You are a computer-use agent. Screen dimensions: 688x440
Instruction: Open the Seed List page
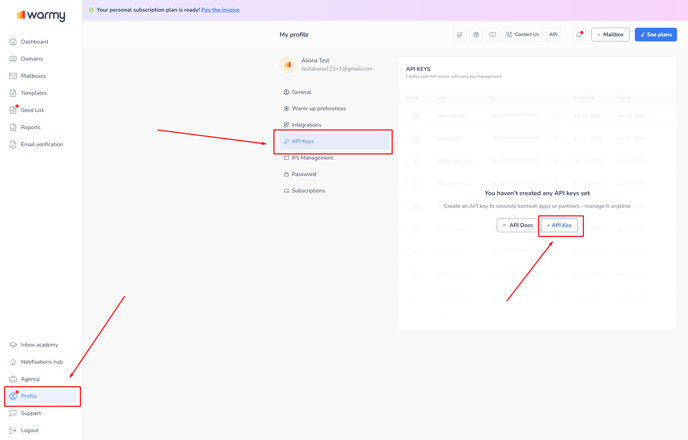32,110
